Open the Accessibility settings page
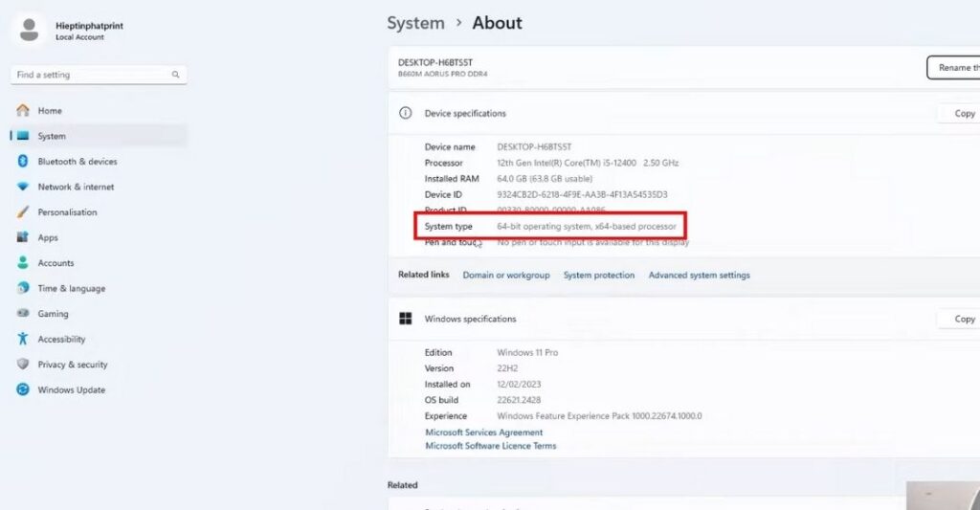 61,340
